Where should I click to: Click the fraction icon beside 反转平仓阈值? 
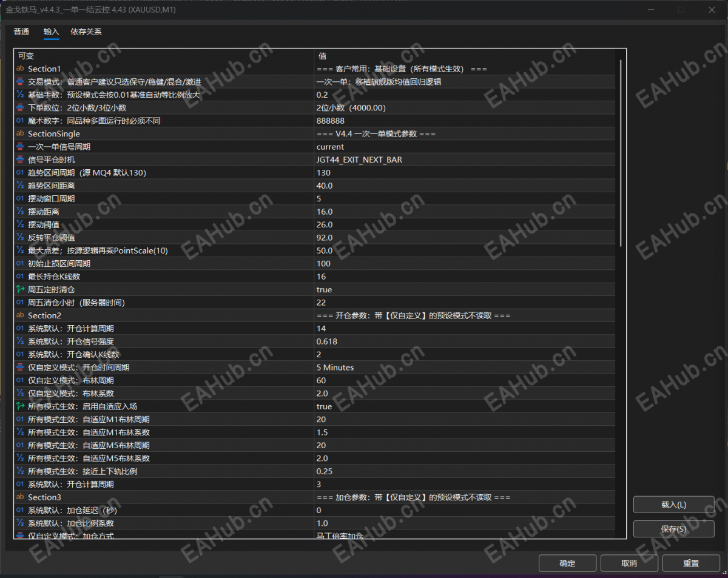coord(20,238)
